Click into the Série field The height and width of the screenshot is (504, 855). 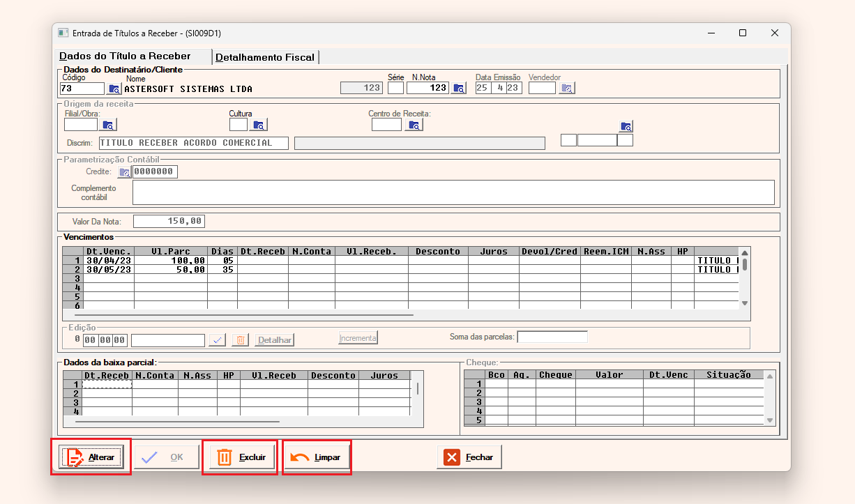395,88
